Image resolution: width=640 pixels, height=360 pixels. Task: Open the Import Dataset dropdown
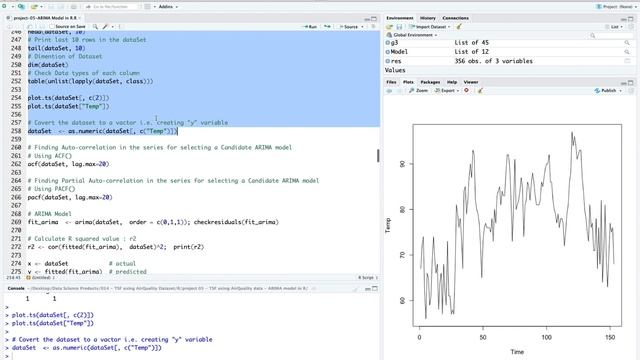coord(429,27)
